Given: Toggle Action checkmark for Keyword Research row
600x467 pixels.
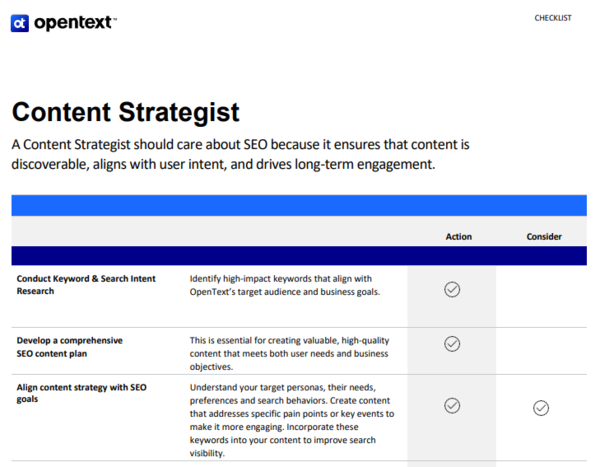Looking at the screenshot, I should (x=452, y=290).
